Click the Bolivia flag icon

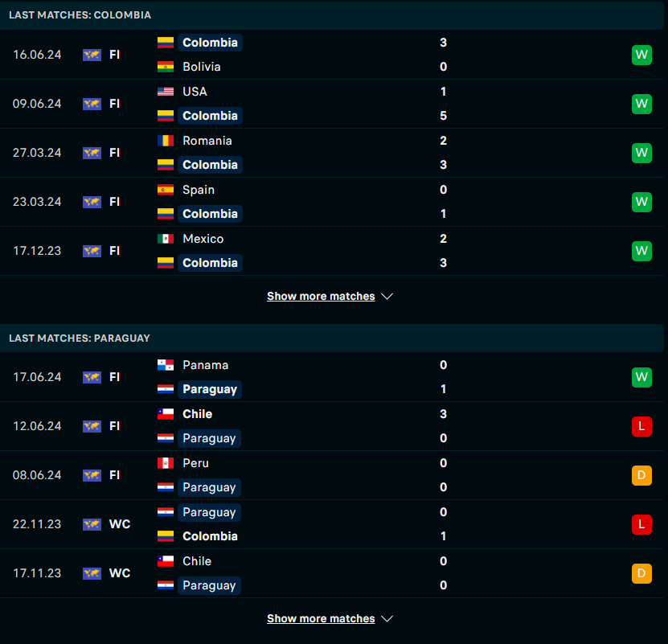(166, 67)
